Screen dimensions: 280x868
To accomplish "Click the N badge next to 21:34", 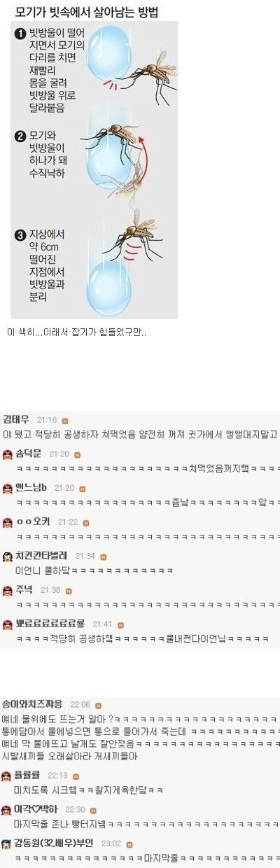I will (x=102, y=556).
